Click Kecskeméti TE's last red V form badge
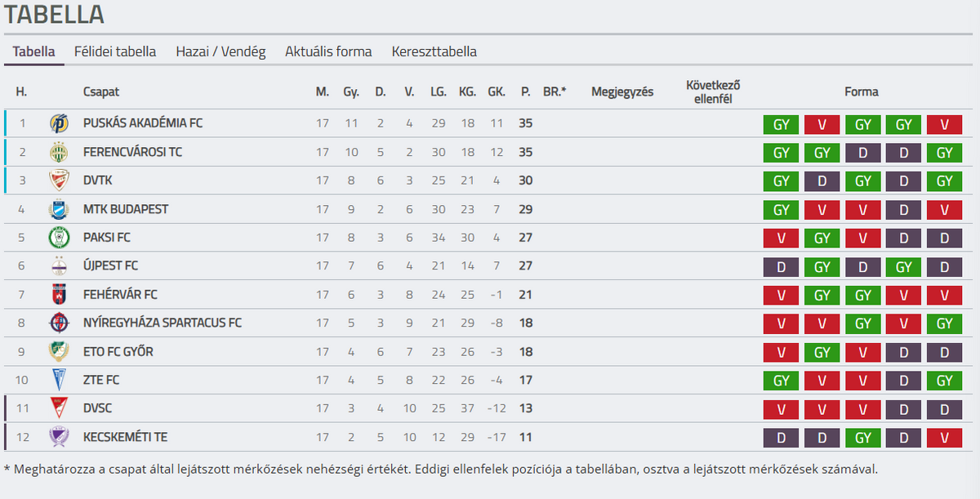This screenshot has width=980, height=499. tap(945, 439)
